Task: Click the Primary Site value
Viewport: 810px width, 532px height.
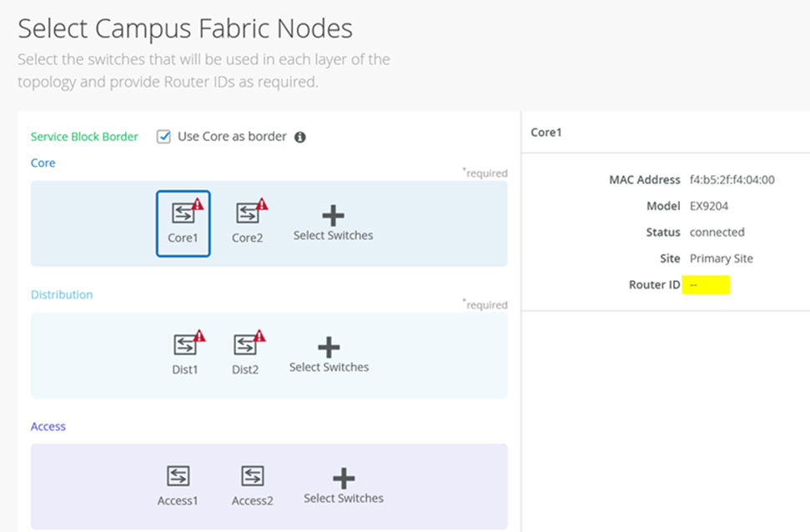Action: click(x=721, y=258)
